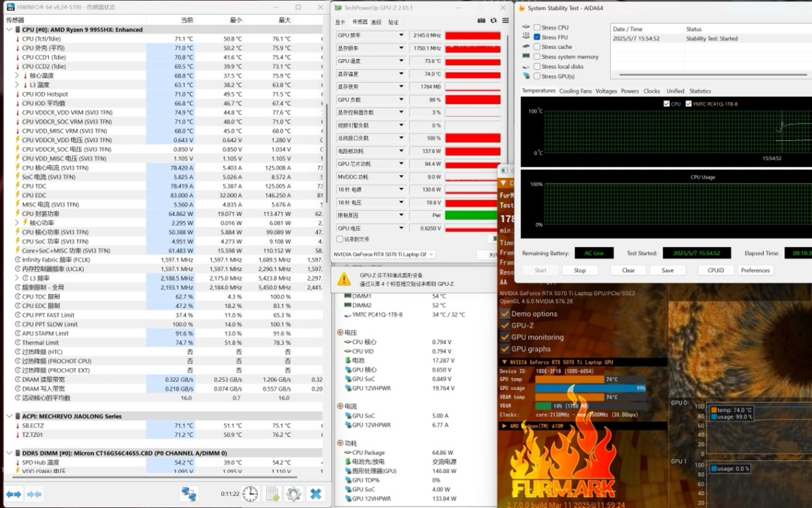812x508 pixels.
Task: Toggle FurMark GPU monitoring checkbox
Action: click(x=505, y=337)
